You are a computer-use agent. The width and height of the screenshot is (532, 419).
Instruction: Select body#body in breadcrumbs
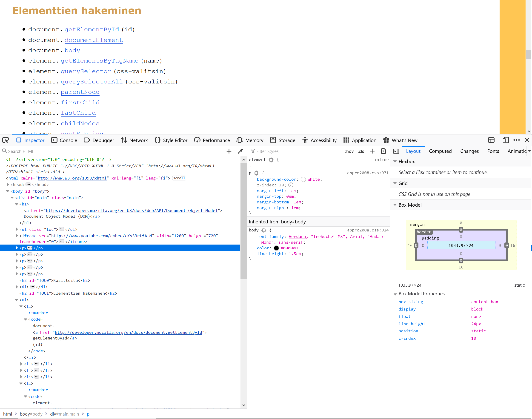(31, 414)
